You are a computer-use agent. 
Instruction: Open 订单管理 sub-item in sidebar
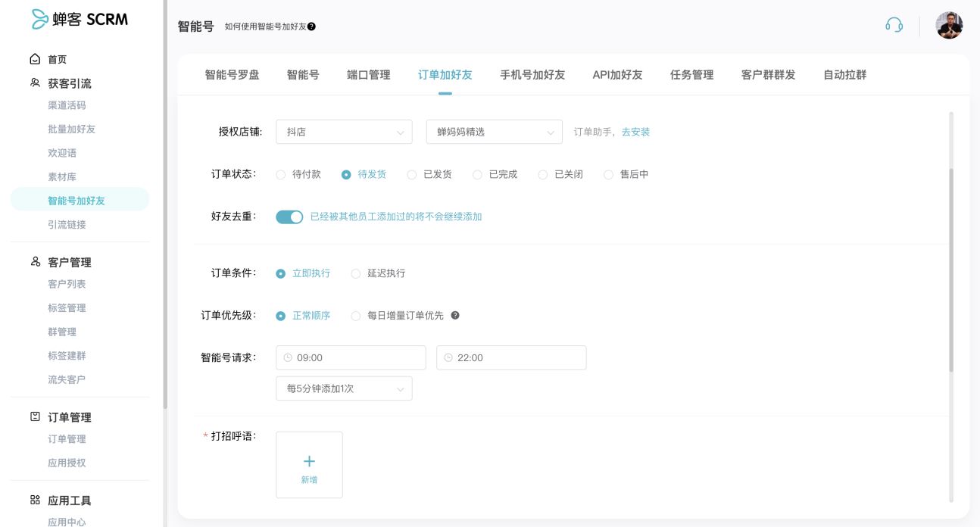[x=67, y=439]
